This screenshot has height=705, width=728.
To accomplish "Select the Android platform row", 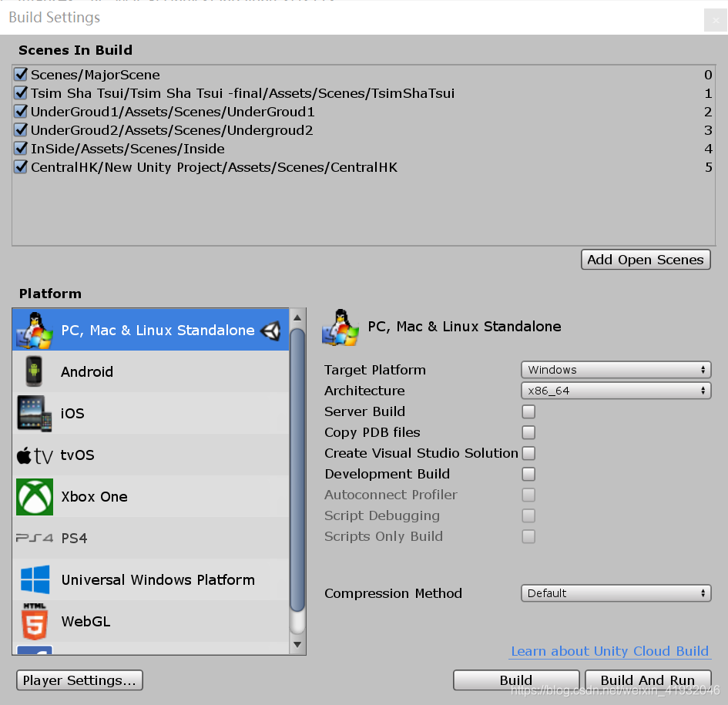I will point(150,371).
